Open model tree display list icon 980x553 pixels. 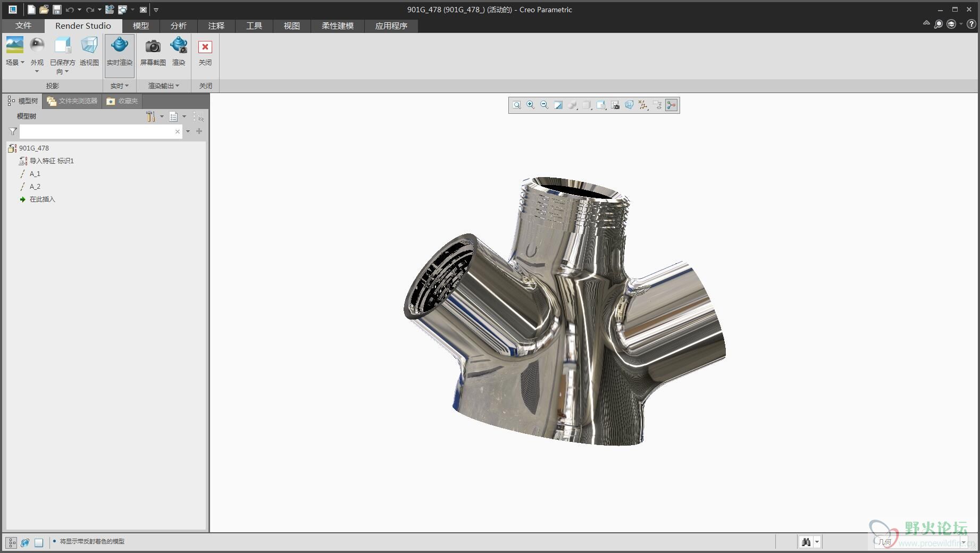coord(173,116)
